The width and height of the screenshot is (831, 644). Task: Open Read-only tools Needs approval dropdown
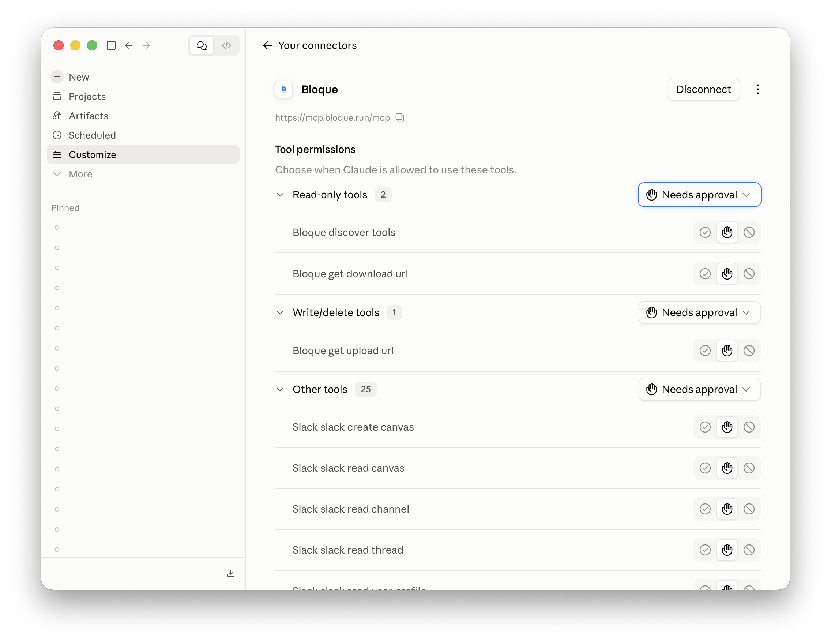click(x=699, y=195)
